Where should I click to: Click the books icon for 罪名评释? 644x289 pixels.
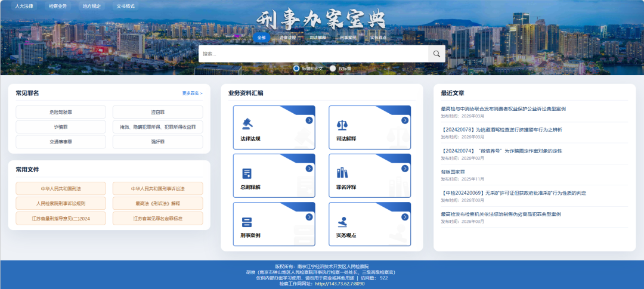coord(342,173)
